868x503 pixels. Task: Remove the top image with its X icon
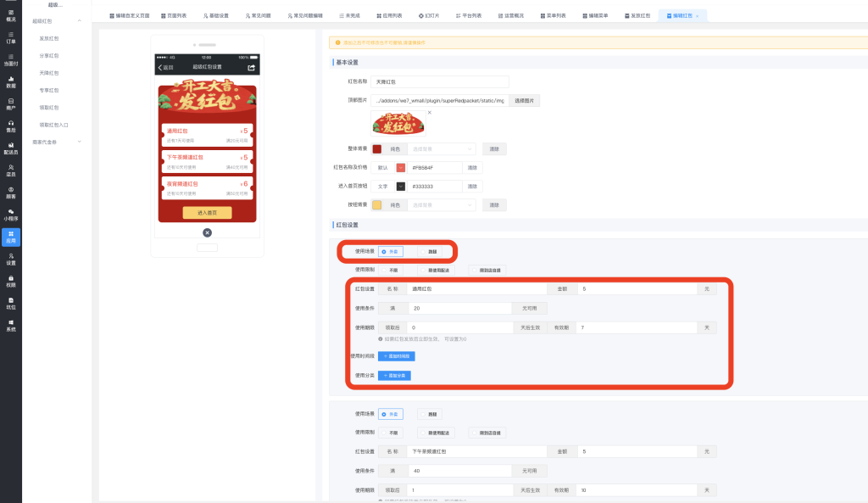[x=429, y=112]
